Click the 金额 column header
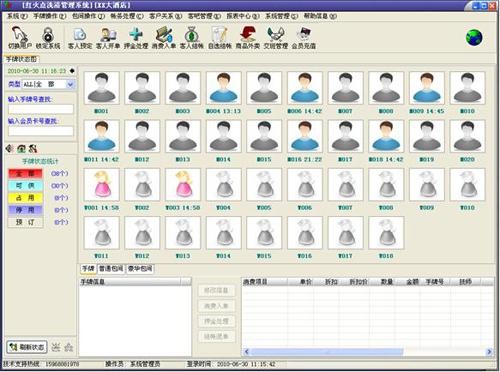 [x=408, y=282]
